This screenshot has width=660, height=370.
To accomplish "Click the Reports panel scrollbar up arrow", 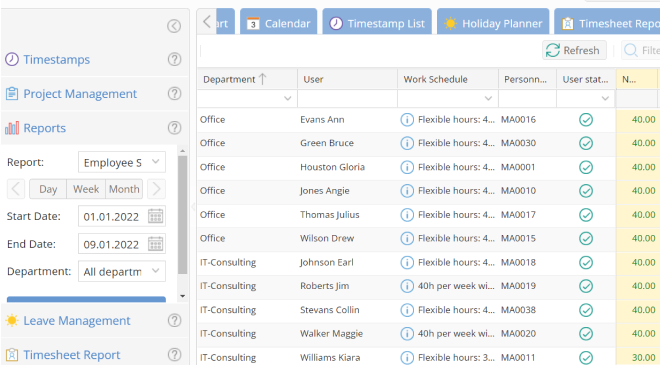I will pyautogui.click(x=182, y=151).
